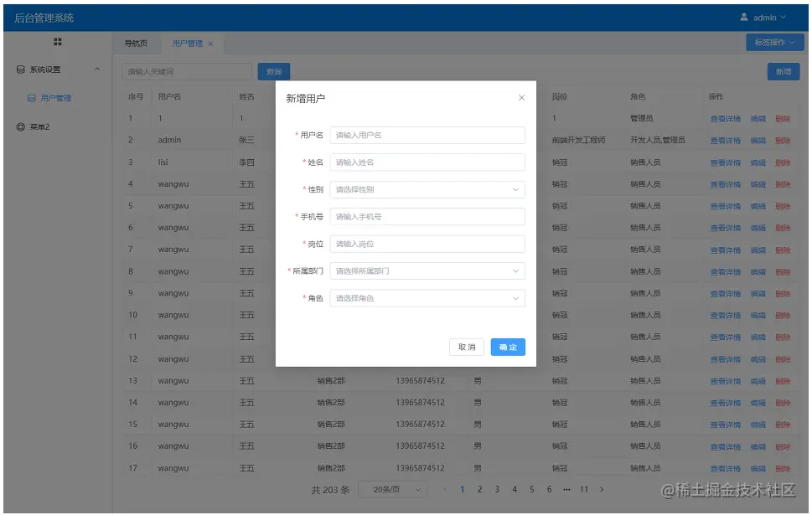Open 菜单2 in the sidebar
812x515 pixels.
click(x=39, y=126)
